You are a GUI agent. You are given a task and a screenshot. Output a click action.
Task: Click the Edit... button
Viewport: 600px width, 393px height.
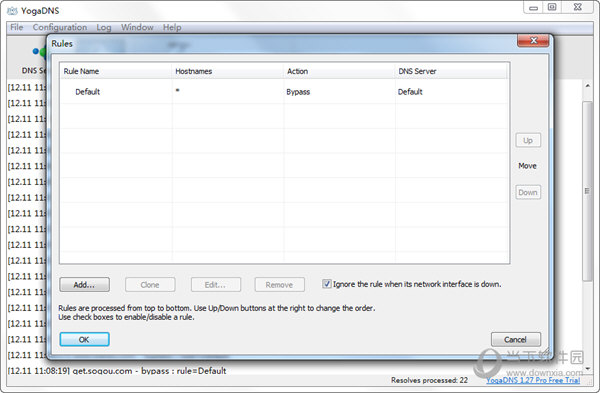click(x=215, y=285)
